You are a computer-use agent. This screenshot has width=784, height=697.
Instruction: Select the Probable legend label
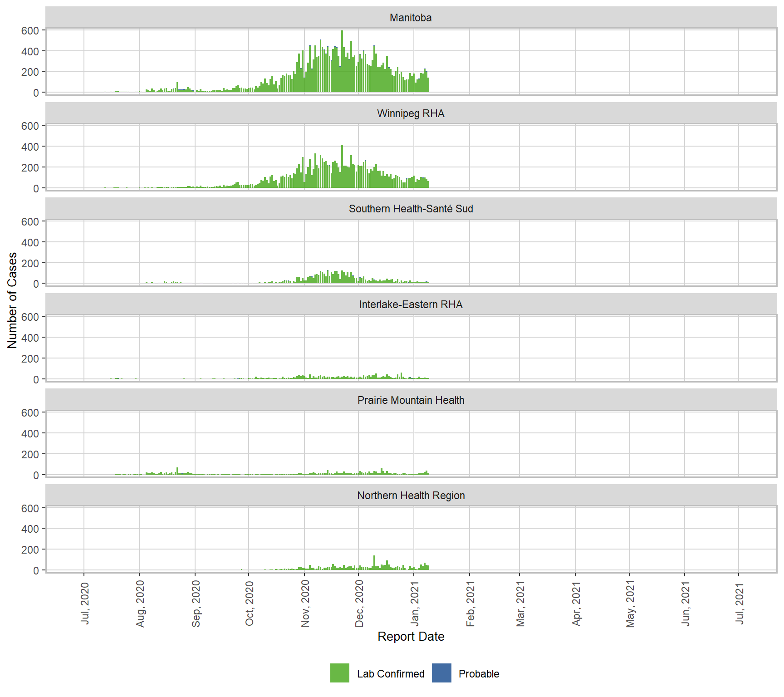coord(479,674)
